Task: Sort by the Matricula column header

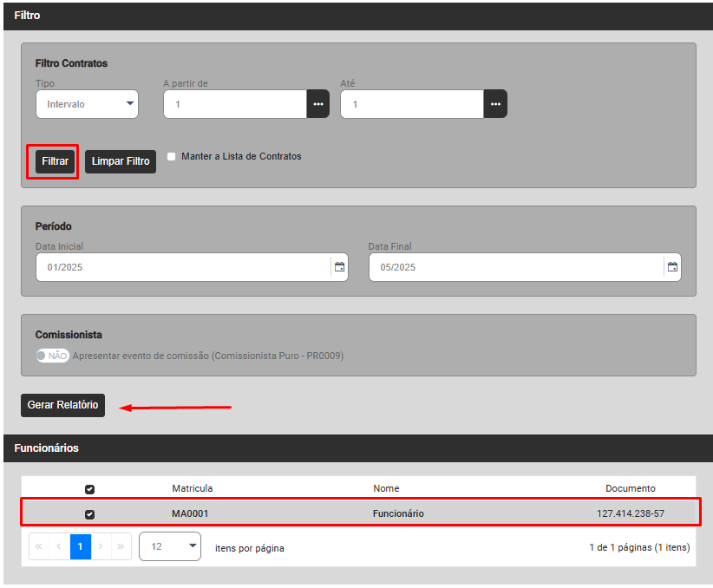Action: click(x=192, y=488)
